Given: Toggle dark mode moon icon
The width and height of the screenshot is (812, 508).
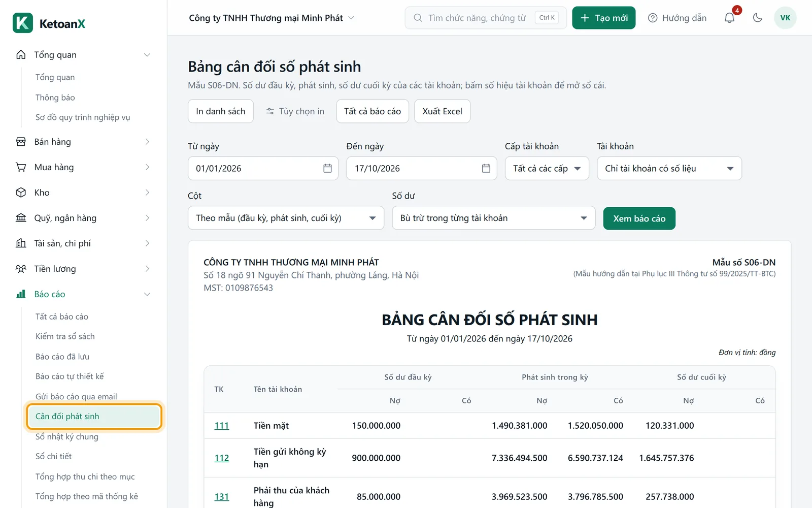Looking at the screenshot, I should (x=758, y=18).
